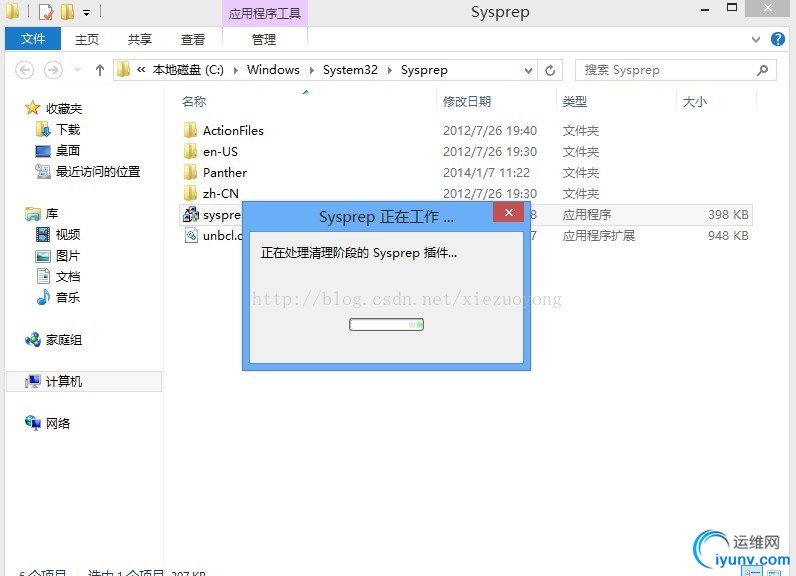
Task: Open the 图片 library
Action: 68,256
